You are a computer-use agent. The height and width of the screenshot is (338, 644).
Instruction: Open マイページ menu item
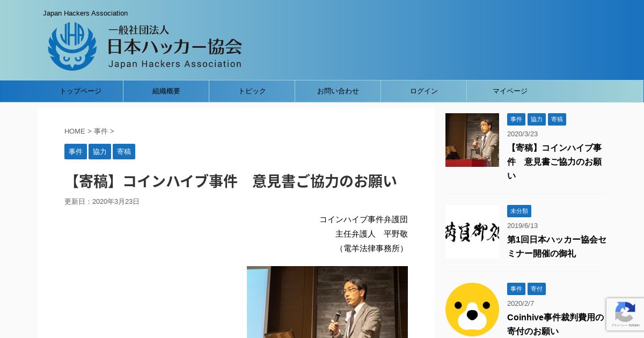510,91
